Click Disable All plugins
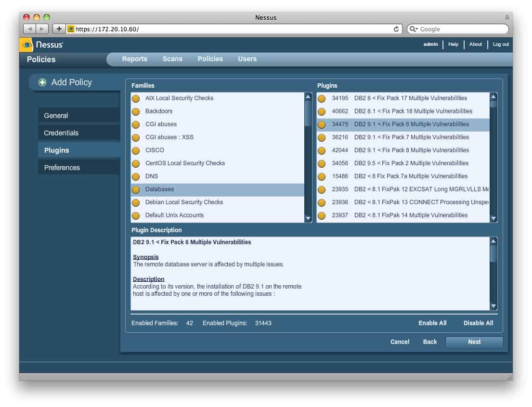 478,323
